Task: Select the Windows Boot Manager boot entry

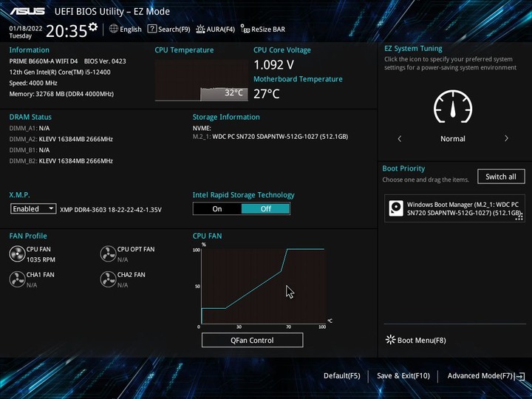Action: pyautogui.click(x=454, y=208)
